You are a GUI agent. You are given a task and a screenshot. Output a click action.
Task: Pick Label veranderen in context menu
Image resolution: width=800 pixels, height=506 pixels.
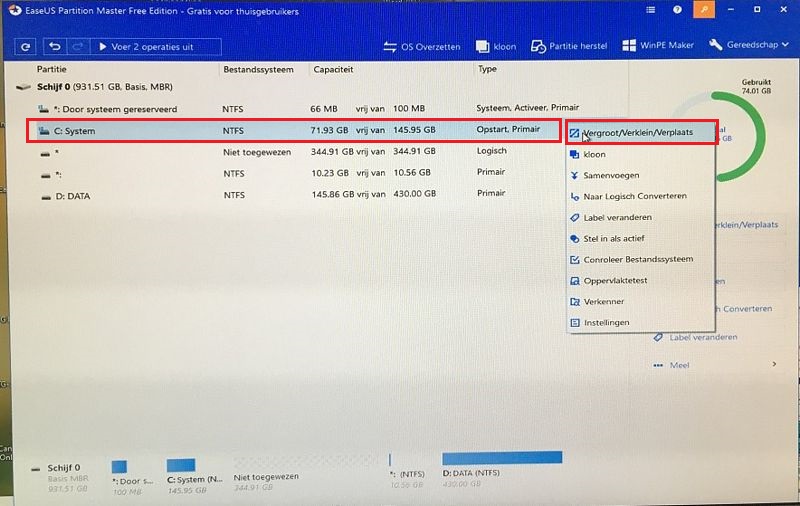642,218
